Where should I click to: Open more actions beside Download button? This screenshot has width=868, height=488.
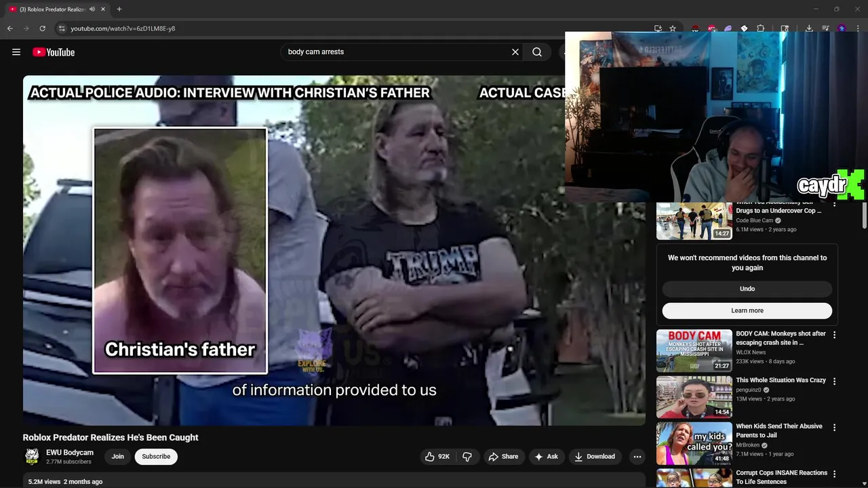[x=637, y=457]
